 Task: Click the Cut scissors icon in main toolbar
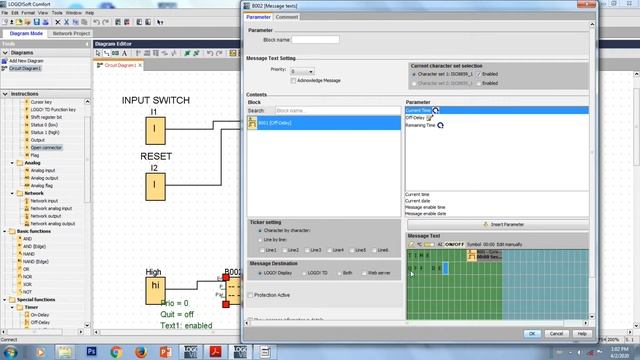67,22
